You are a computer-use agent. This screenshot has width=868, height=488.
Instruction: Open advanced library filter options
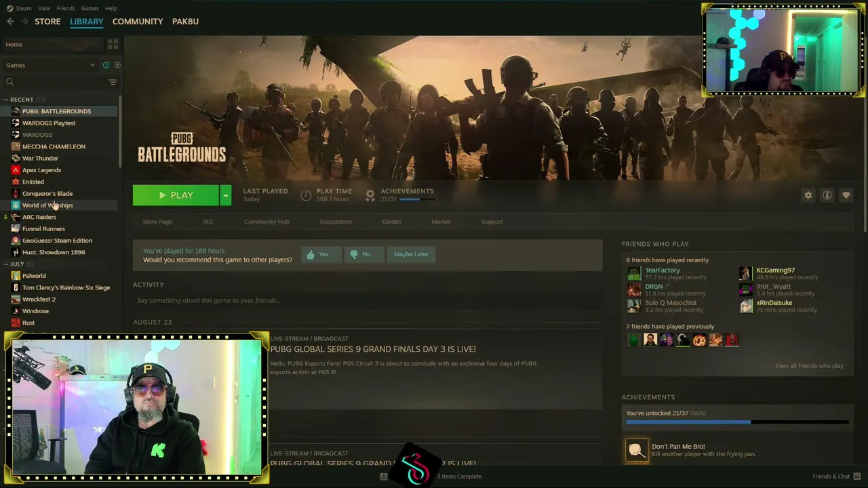point(113,82)
